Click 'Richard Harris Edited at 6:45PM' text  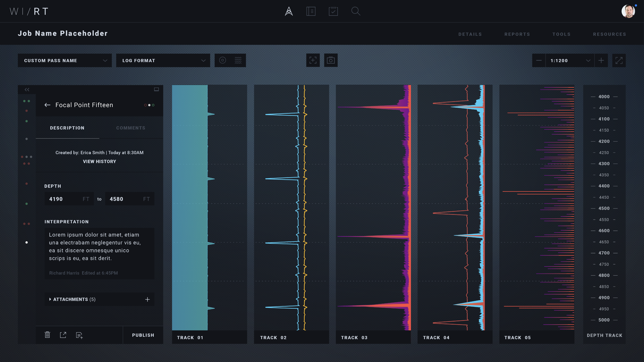(84, 273)
